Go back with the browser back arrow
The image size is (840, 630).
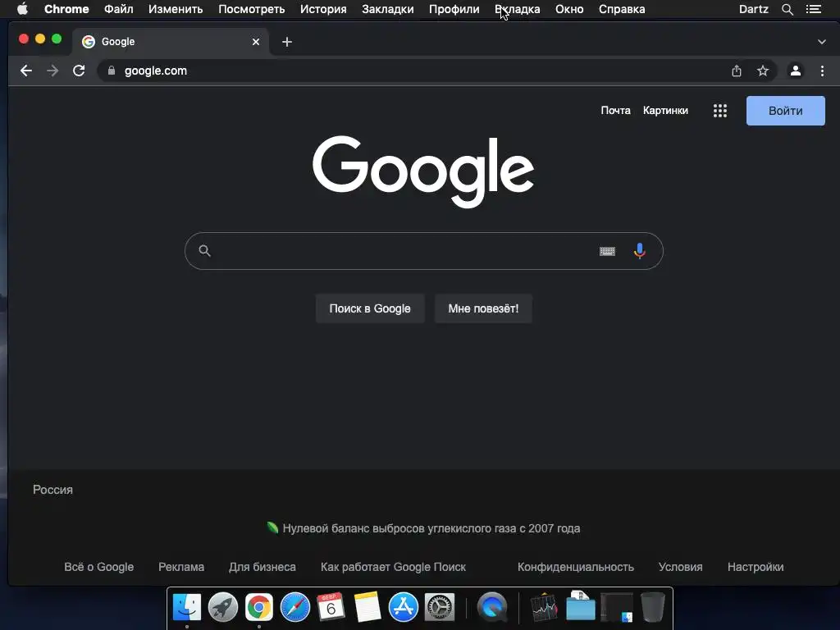(25, 71)
